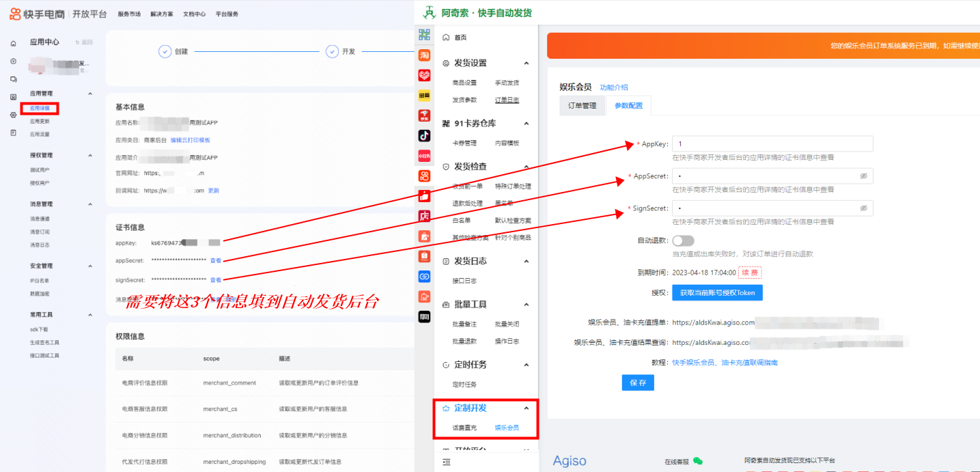Viewport: 980px width, 472px height.
Task: Click the Pinduoduo heart platform icon
Action: click(x=424, y=75)
